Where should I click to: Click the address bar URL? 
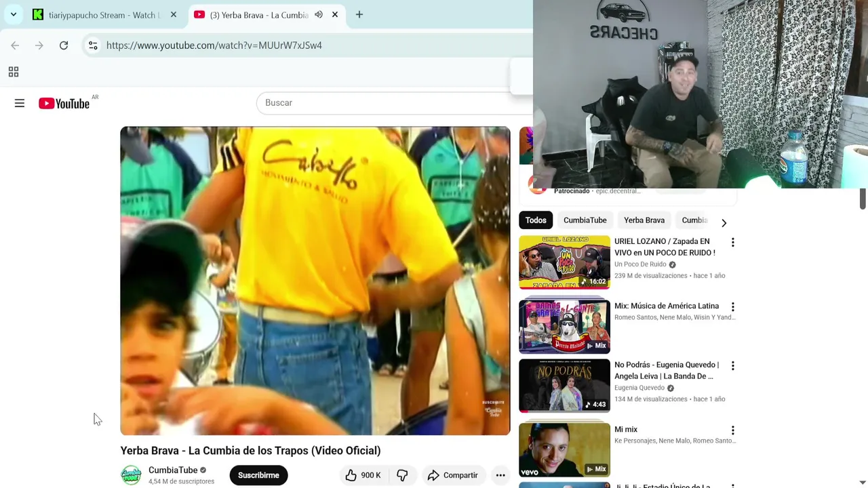click(x=214, y=45)
